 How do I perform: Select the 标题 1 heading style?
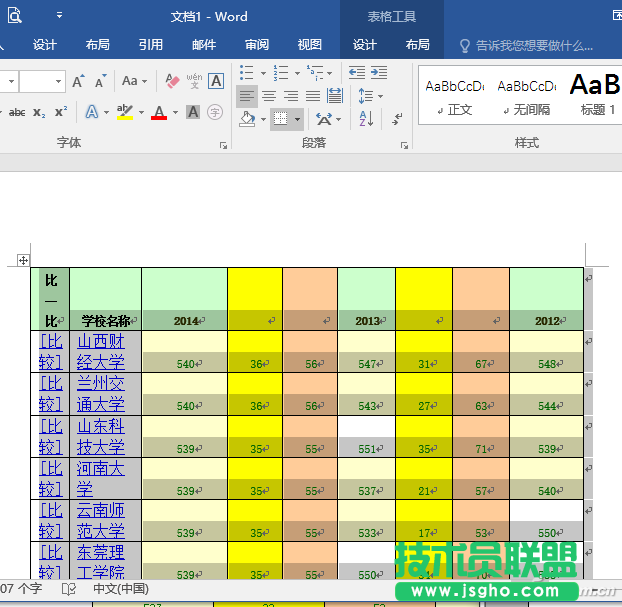pos(597,93)
